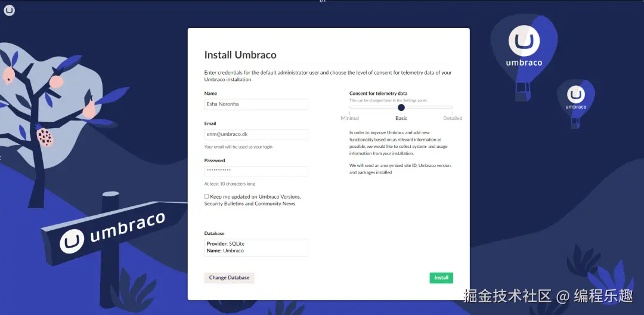Set telemetry consent to Minimal
Viewport: 644px width, 315px height.
pyautogui.click(x=350, y=118)
